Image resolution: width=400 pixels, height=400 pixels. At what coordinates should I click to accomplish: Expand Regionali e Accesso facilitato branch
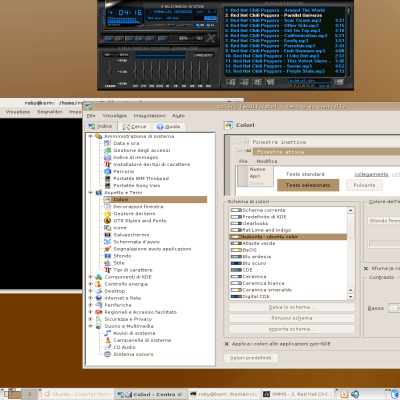pyautogui.click(x=90, y=312)
